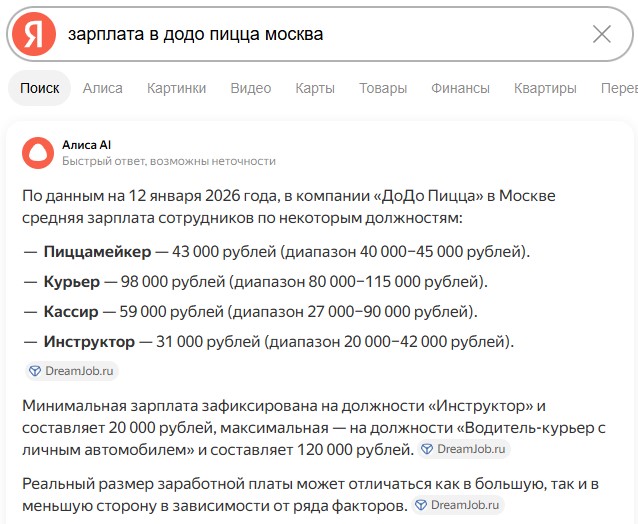
Task: Select the Поиск tab
Action: (39, 88)
